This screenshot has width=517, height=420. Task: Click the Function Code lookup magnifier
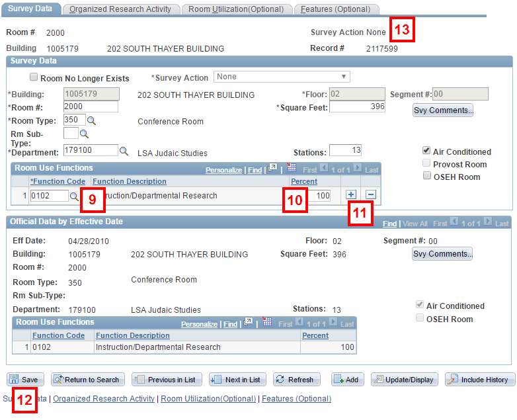(x=74, y=196)
